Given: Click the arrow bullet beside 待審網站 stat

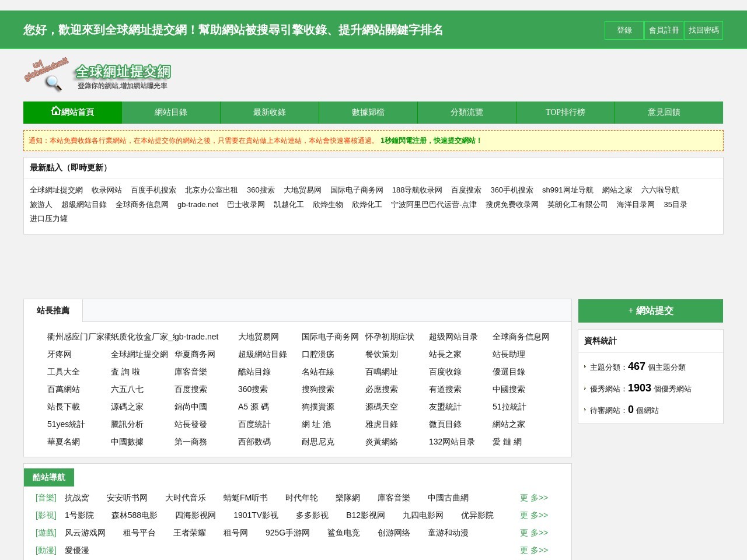Looking at the screenshot, I should pos(585,410).
